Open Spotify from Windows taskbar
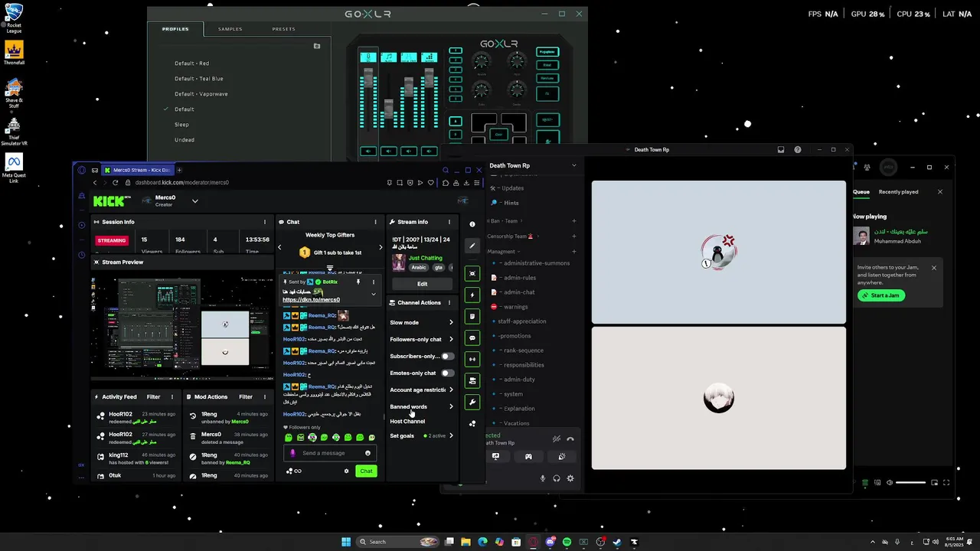 [567, 542]
